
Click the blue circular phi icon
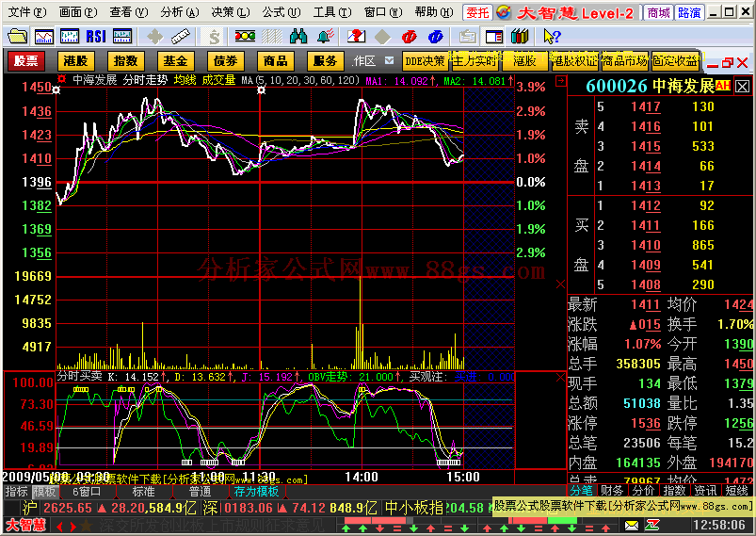coord(435,37)
